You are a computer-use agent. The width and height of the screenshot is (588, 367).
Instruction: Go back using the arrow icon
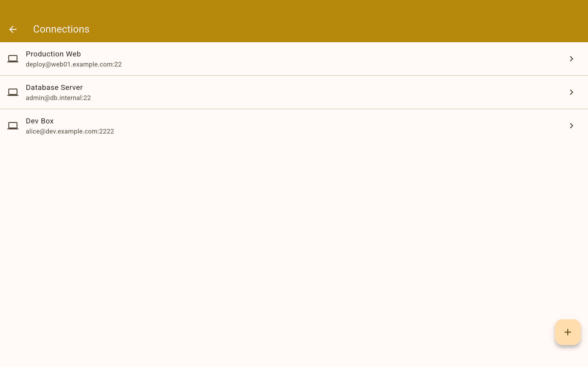point(13,29)
